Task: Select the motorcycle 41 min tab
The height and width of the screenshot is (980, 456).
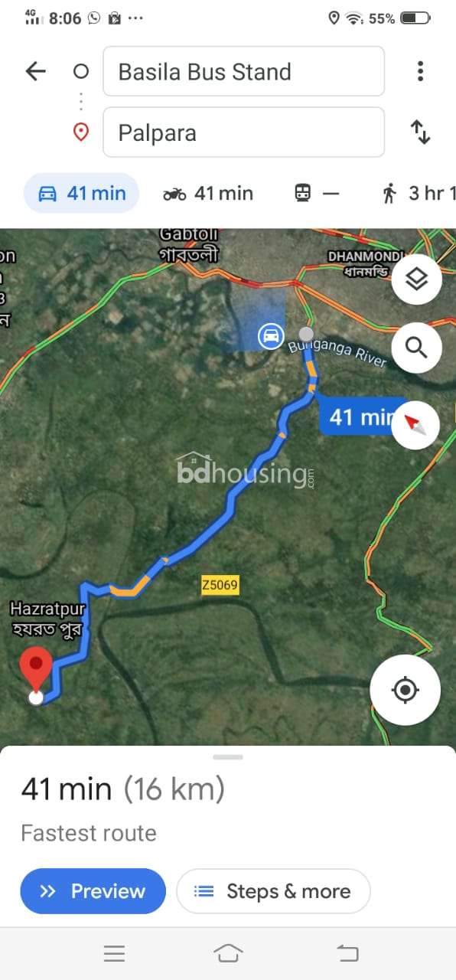Action: coord(207,193)
